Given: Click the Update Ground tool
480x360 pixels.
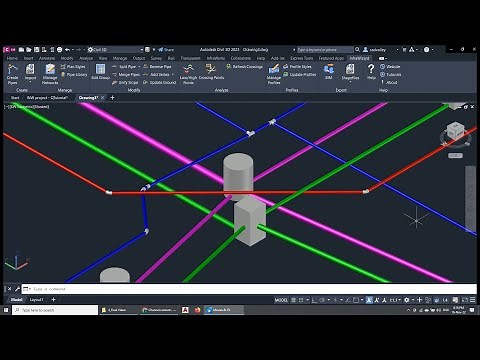Looking at the screenshot, I should (160, 82).
